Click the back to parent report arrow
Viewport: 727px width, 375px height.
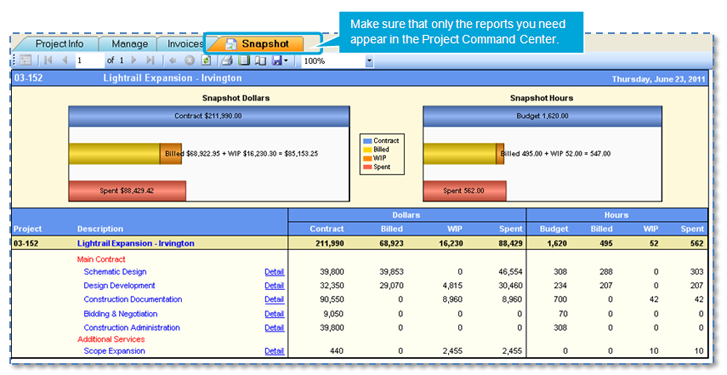(x=172, y=60)
